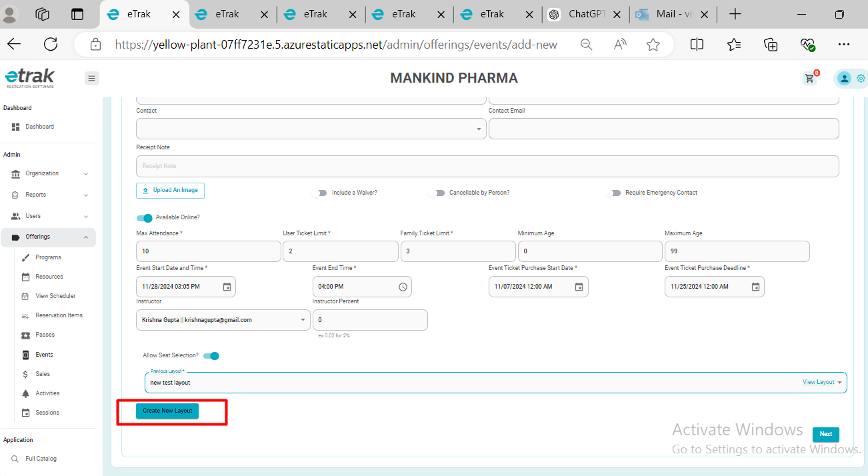
Task: Toggle Require Emergency Contact switch
Action: click(613, 193)
